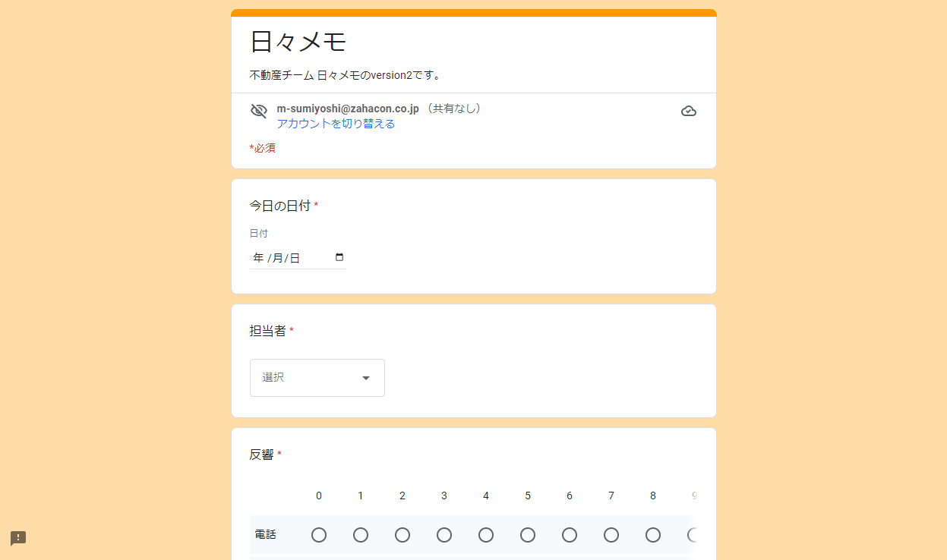Select radio 8 in the 電話 row
The width and height of the screenshot is (947, 560).
click(653, 535)
